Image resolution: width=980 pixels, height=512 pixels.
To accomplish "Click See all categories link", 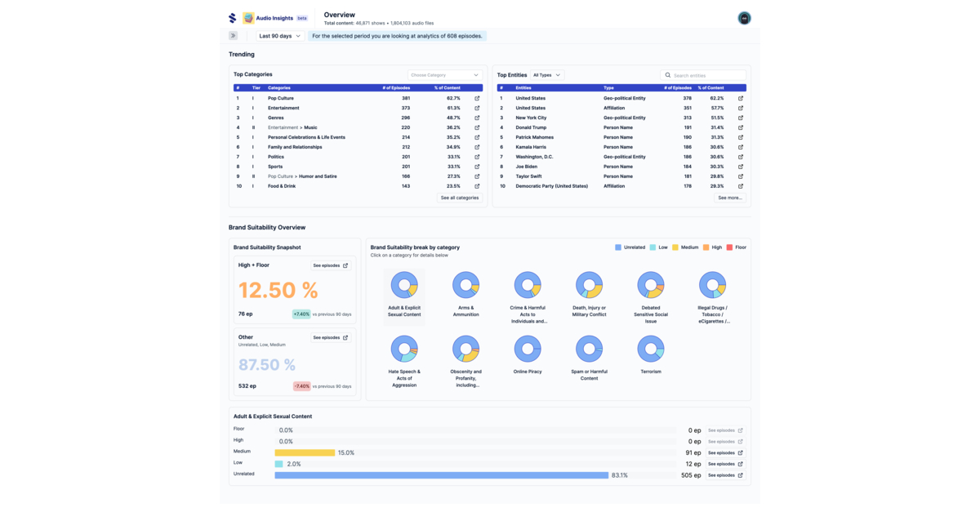I will pyautogui.click(x=459, y=197).
